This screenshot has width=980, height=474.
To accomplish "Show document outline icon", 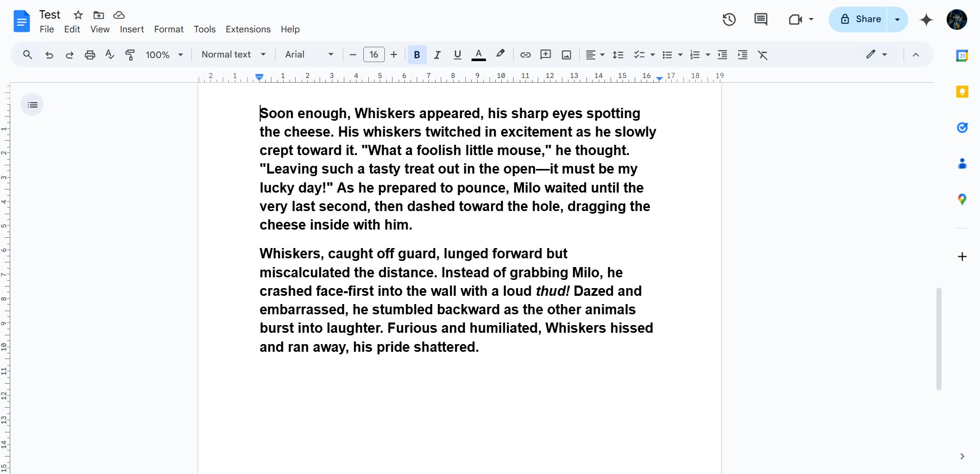I will point(32,105).
